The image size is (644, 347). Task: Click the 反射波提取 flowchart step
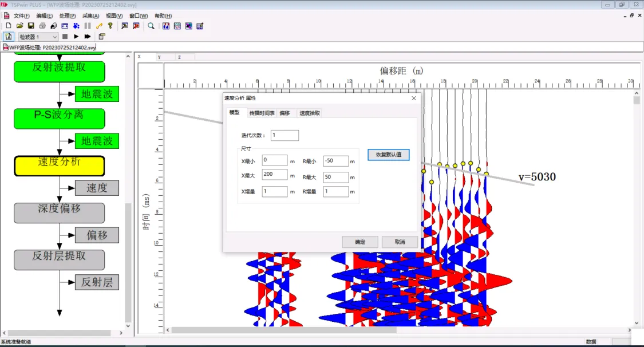coord(60,72)
